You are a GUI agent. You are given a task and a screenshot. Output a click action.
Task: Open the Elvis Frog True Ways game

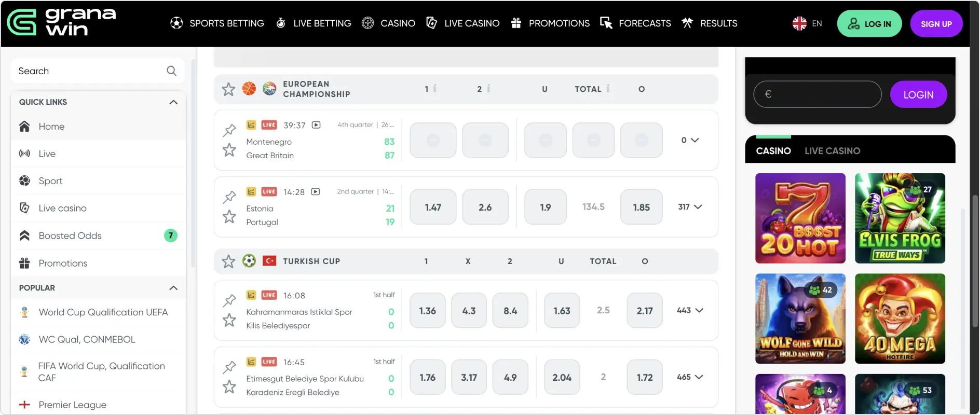point(900,218)
